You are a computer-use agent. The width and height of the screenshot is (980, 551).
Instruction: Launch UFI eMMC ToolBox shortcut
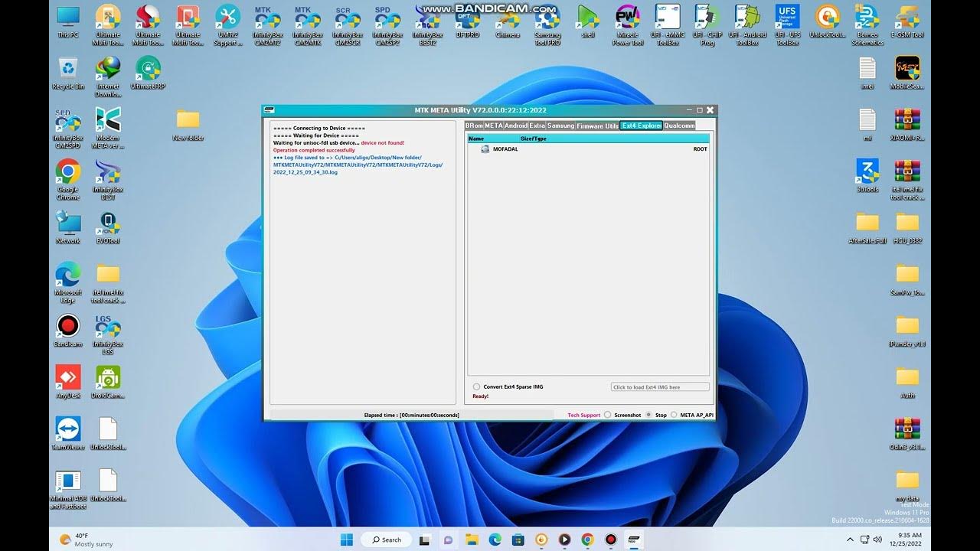[668, 25]
